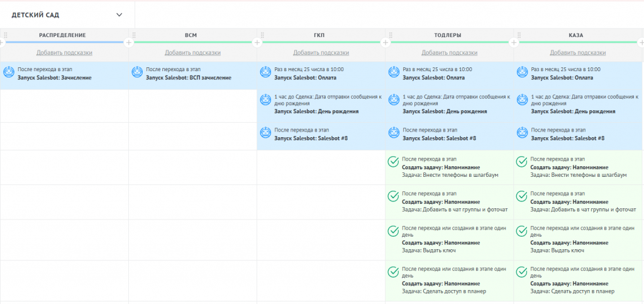Image resolution: width=644 pixels, height=304 pixels.
Task: Add a stage between ВСМ and ГКП
Action: click(x=257, y=42)
